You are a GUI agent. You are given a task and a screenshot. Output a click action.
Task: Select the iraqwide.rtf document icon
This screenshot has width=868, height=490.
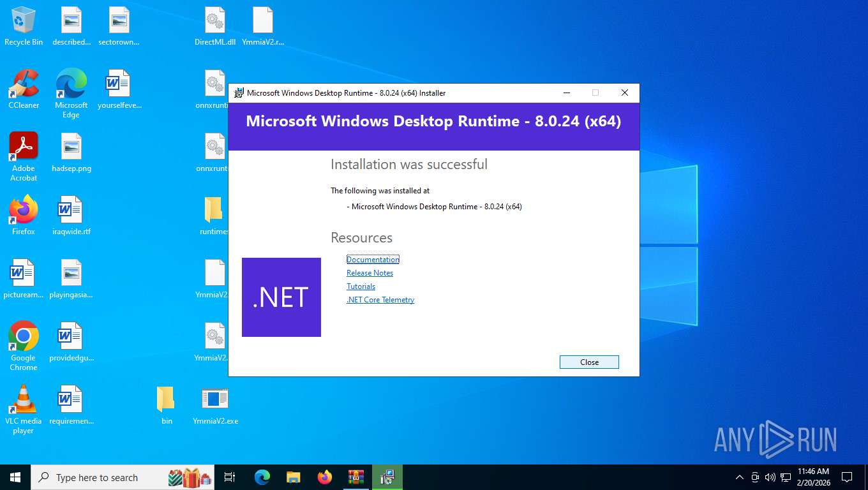click(x=71, y=216)
